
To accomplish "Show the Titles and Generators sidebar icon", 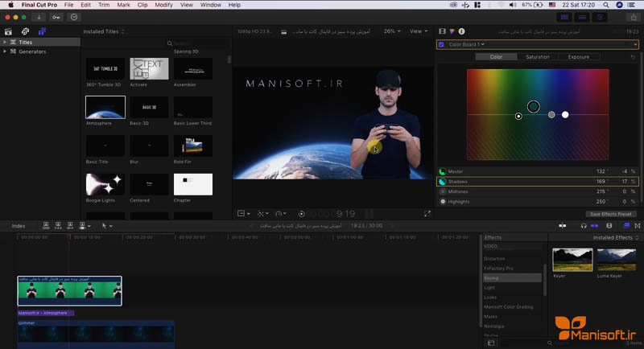I will [x=42, y=31].
